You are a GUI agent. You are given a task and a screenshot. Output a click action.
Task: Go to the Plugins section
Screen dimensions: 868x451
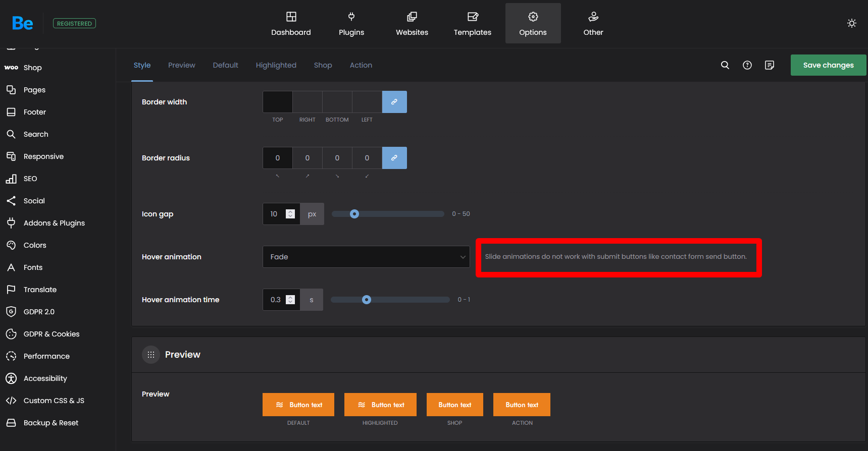(x=351, y=24)
